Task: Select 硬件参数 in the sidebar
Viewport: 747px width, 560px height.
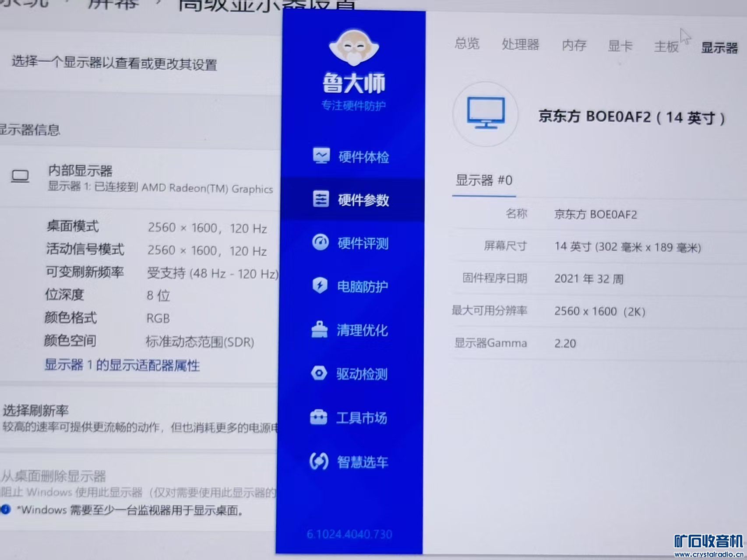Action: (352, 200)
